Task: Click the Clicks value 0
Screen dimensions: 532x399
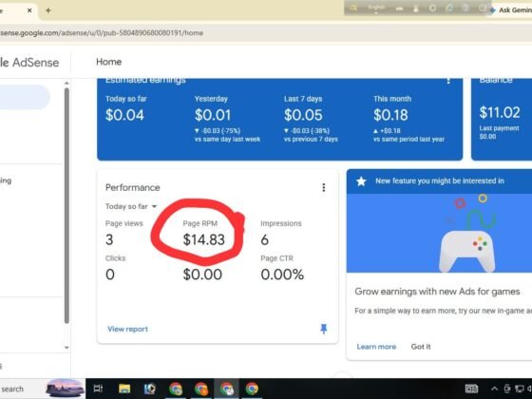Action: point(110,275)
